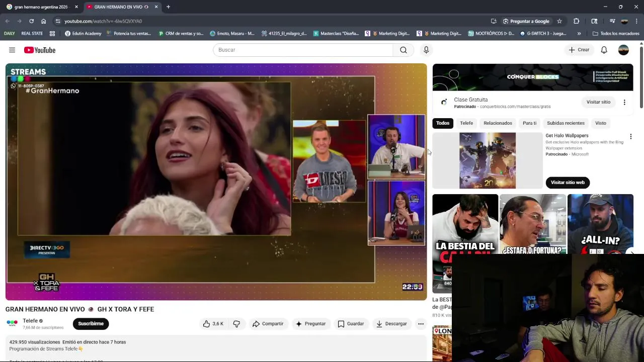Like the video with 3,6 K likes
The height and width of the screenshot is (362, 644).
(x=213, y=324)
